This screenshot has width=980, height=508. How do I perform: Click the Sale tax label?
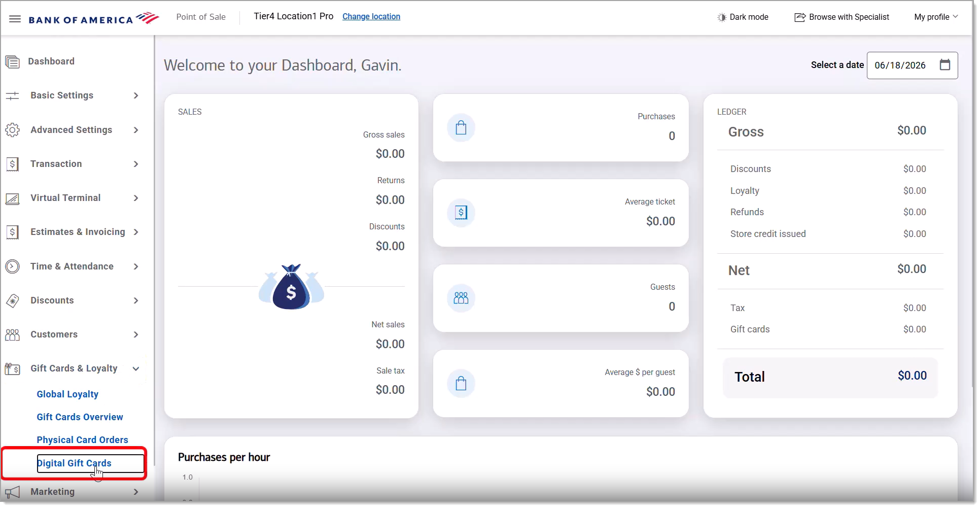pos(391,371)
